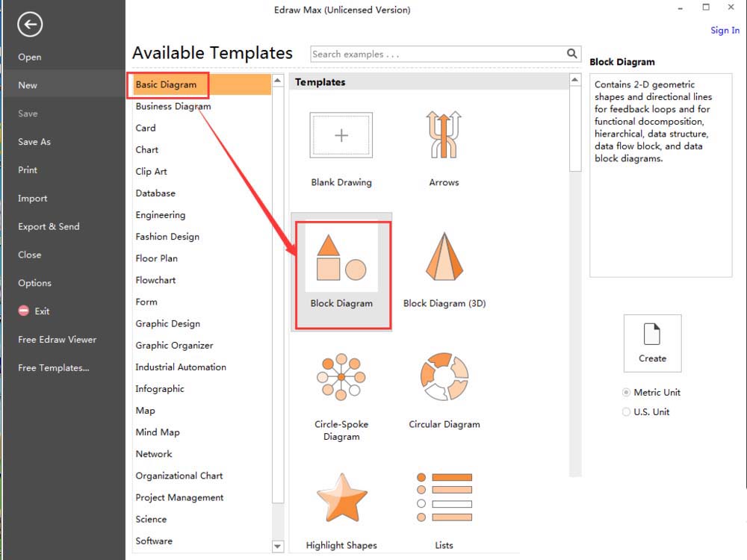
Task: Click the templates panel scrollbar thumb
Action: point(575,128)
